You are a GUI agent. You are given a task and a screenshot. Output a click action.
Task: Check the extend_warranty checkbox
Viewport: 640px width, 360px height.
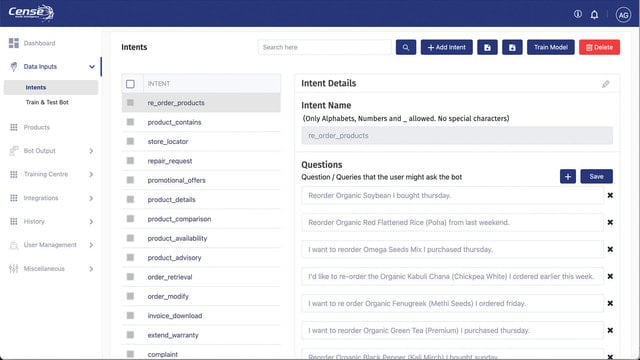[x=130, y=335]
